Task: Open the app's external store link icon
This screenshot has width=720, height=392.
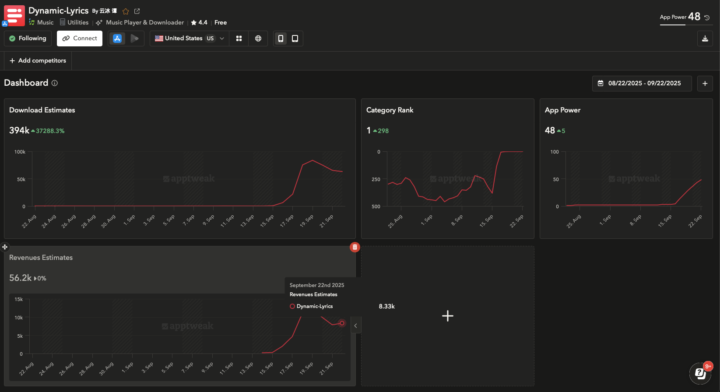Action: (137, 11)
